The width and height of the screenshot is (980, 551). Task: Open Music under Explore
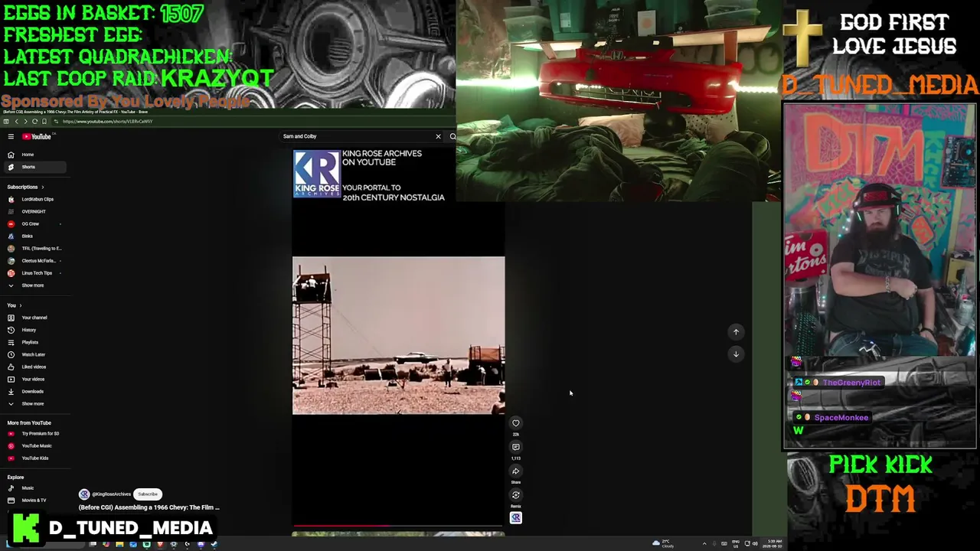click(x=35, y=487)
